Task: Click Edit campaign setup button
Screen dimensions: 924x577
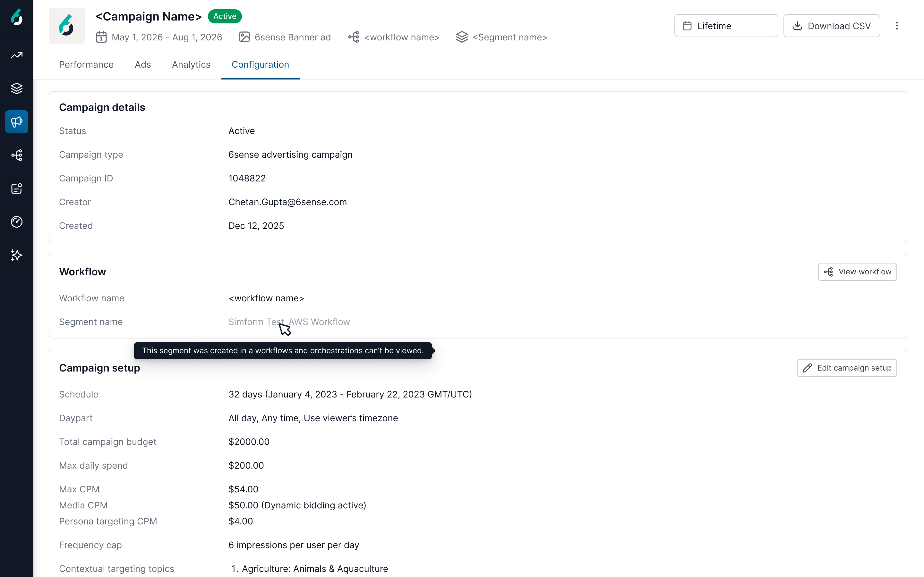Action: tap(846, 368)
